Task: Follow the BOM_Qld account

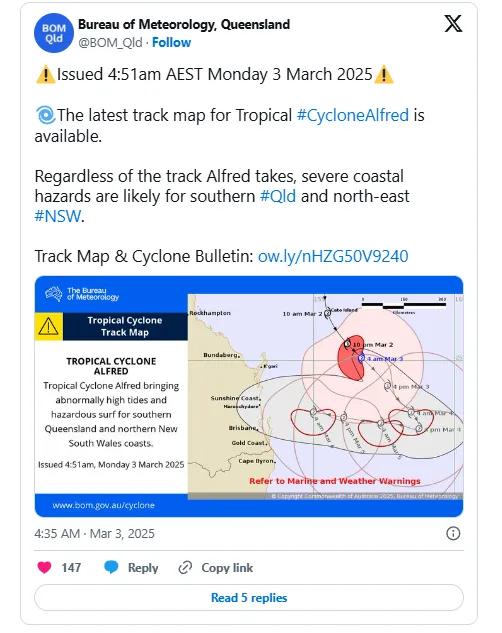Action: pos(171,42)
